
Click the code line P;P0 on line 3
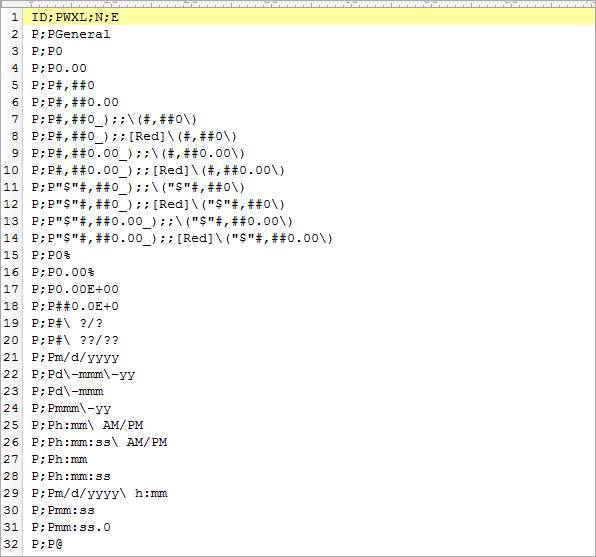tap(47, 51)
